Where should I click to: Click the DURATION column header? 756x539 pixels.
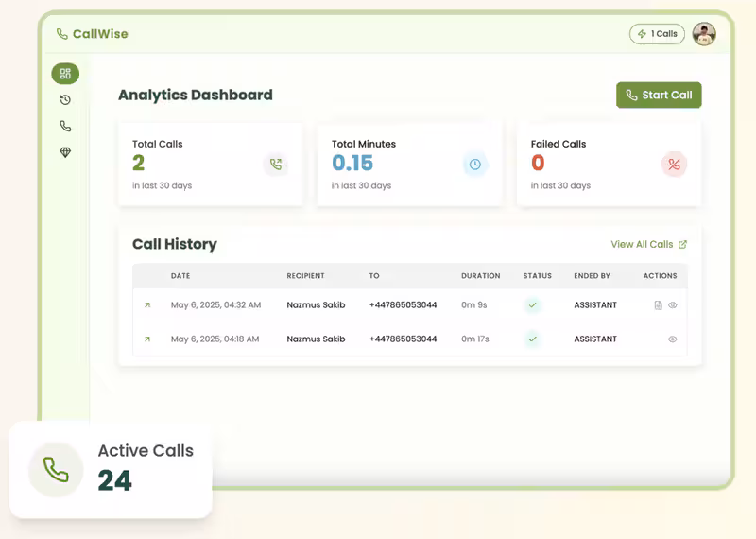(481, 276)
